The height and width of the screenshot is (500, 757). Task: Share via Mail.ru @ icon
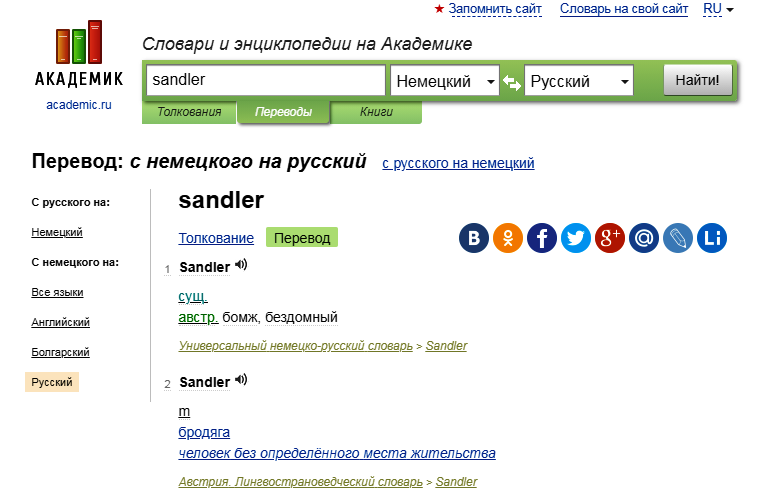644,238
